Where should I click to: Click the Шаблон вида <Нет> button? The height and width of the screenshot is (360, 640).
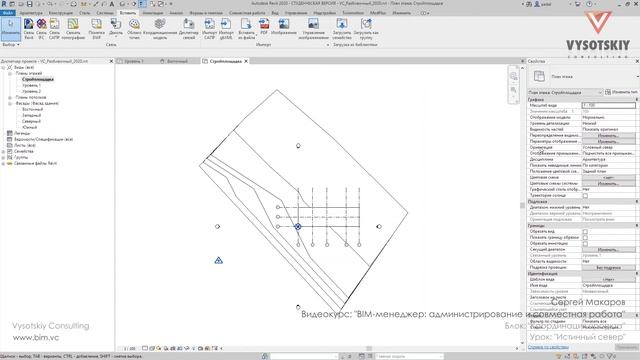point(608,280)
